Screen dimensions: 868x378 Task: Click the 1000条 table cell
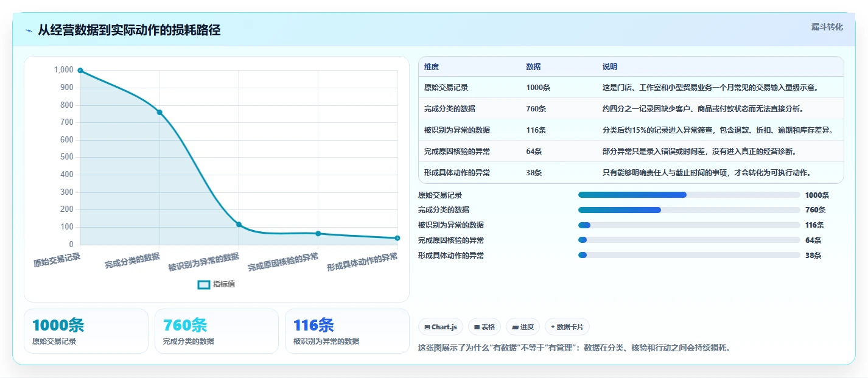(538, 88)
